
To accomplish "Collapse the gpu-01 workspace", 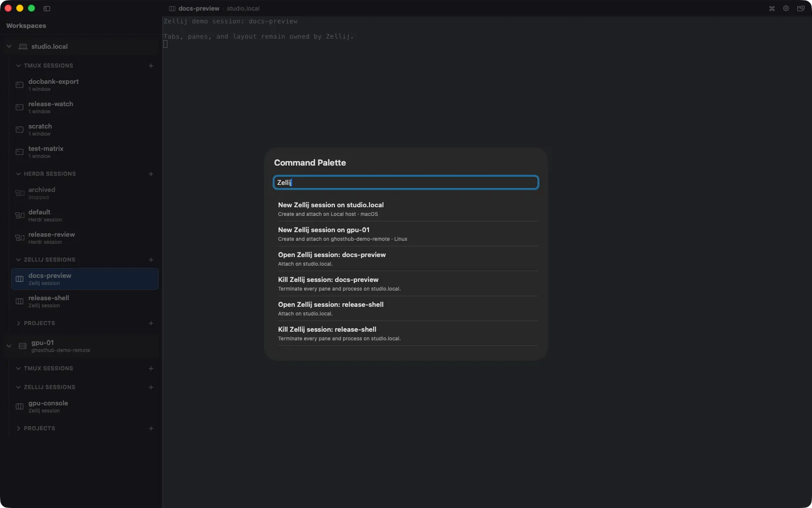I will click(x=9, y=346).
